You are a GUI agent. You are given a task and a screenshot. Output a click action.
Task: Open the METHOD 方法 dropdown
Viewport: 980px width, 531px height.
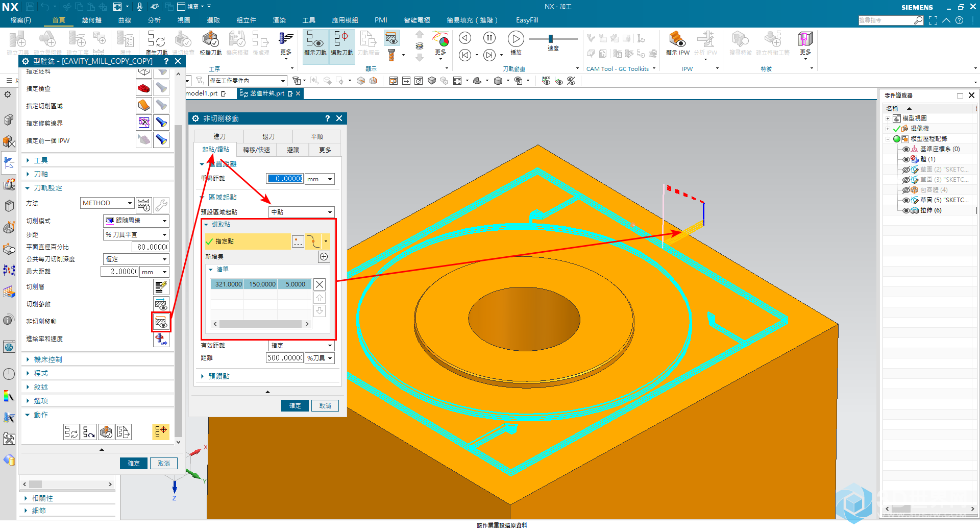tap(107, 203)
